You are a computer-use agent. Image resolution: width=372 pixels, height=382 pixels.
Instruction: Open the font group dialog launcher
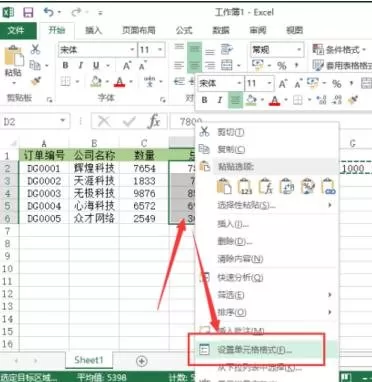163,99
